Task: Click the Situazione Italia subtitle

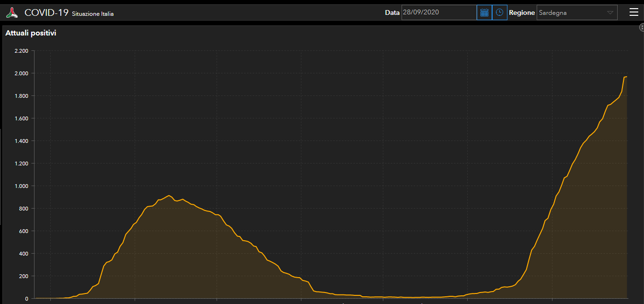Action: [93, 14]
